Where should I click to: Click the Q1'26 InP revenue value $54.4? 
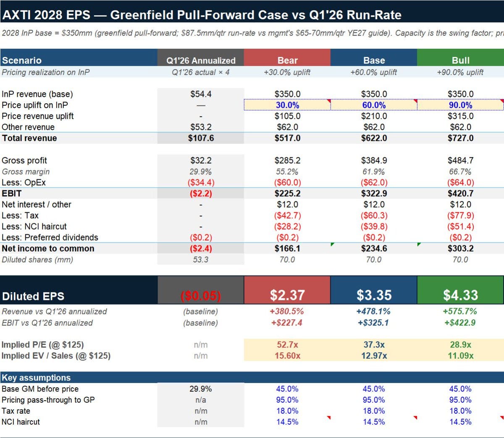(201, 94)
